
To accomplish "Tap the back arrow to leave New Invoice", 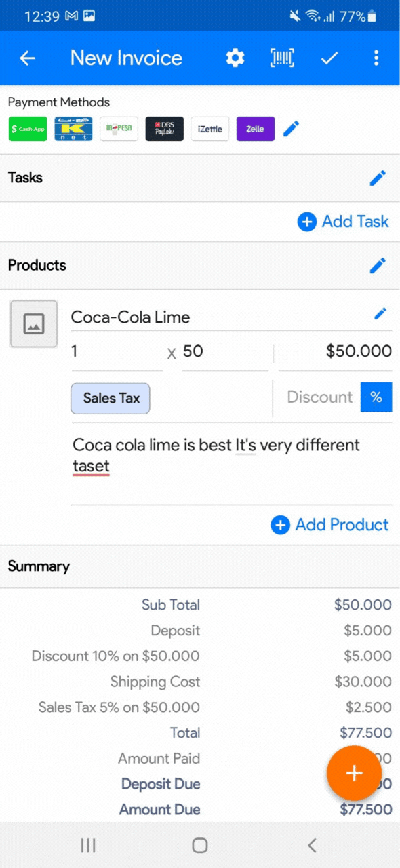I will point(27,58).
